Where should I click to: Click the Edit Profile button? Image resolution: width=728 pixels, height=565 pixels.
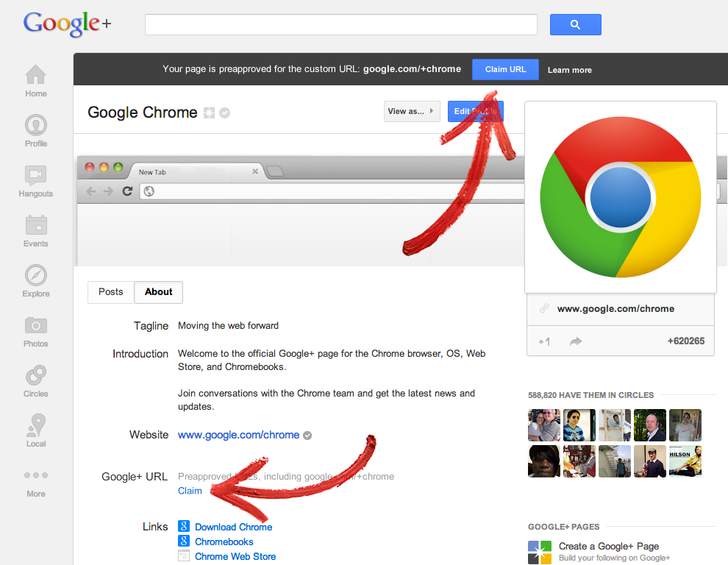coord(475,112)
